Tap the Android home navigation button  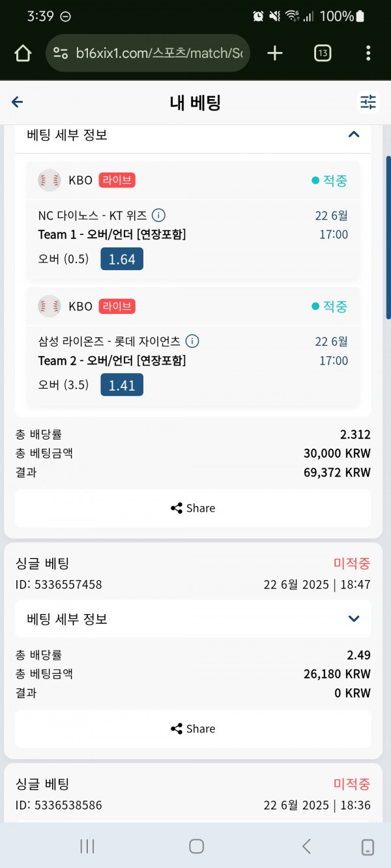tap(196, 846)
